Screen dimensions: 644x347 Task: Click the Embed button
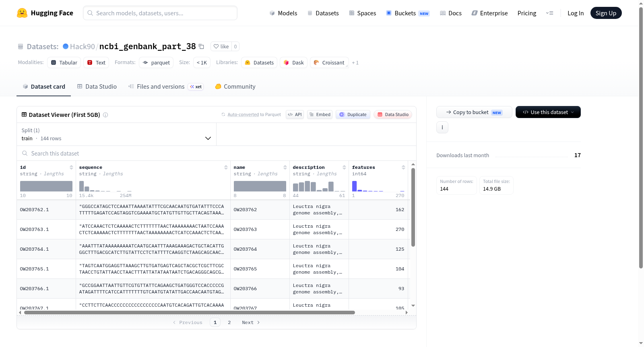(x=320, y=114)
